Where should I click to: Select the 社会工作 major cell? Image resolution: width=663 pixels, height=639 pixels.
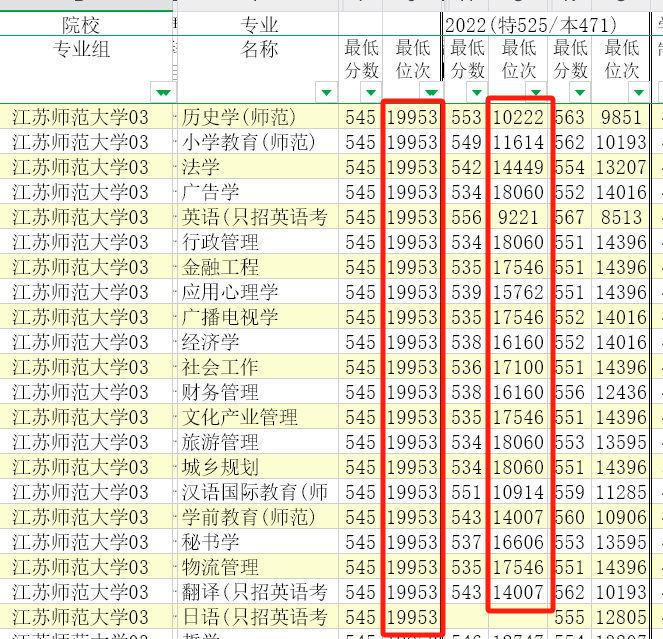tap(258, 367)
